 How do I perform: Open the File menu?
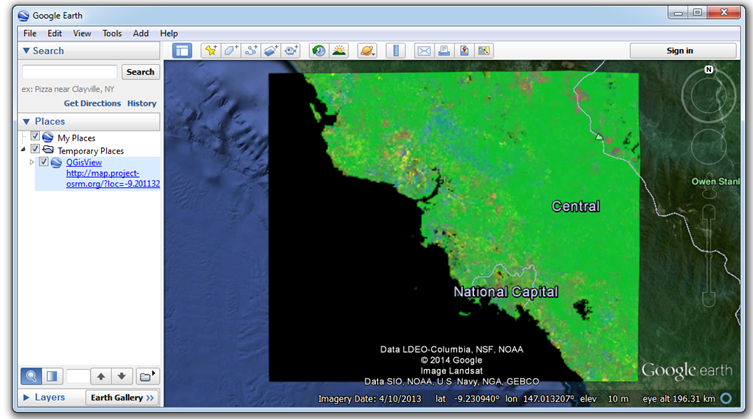30,33
